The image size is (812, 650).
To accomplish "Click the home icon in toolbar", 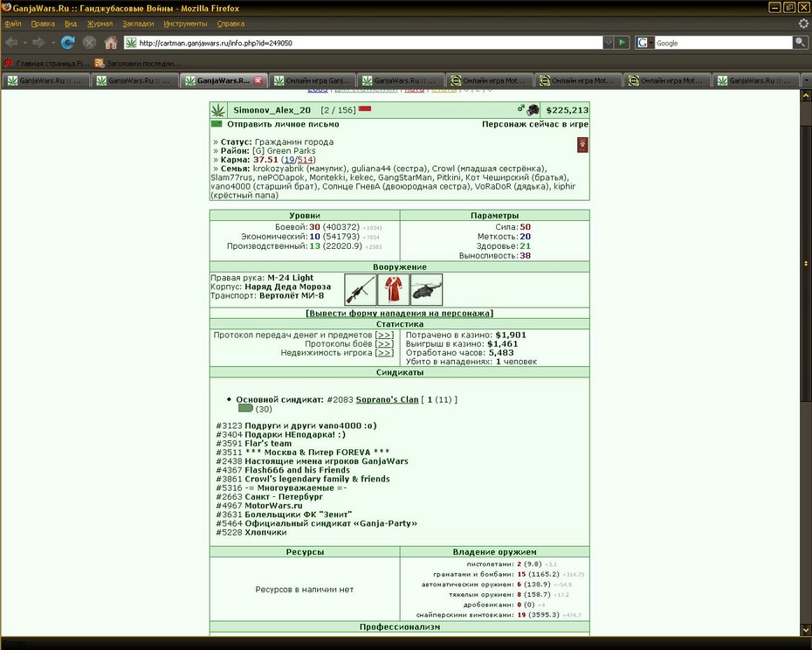I will tap(110, 43).
